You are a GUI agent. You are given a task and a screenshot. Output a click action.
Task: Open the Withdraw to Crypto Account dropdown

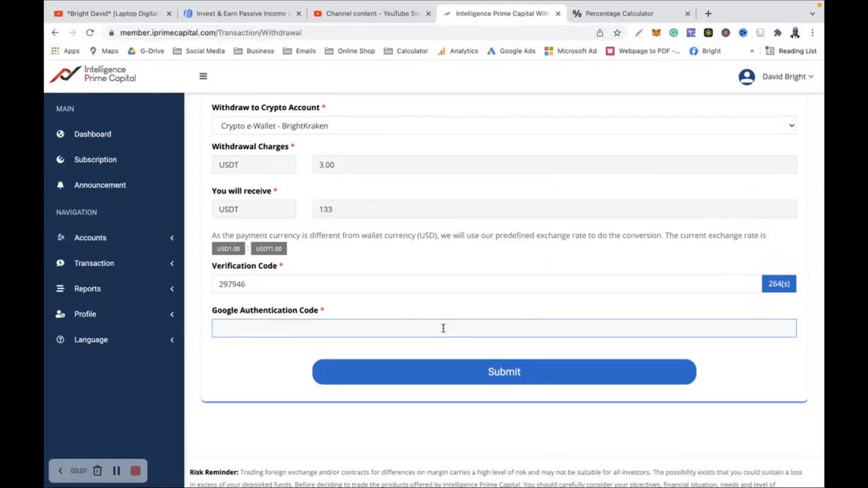(504, 125)
